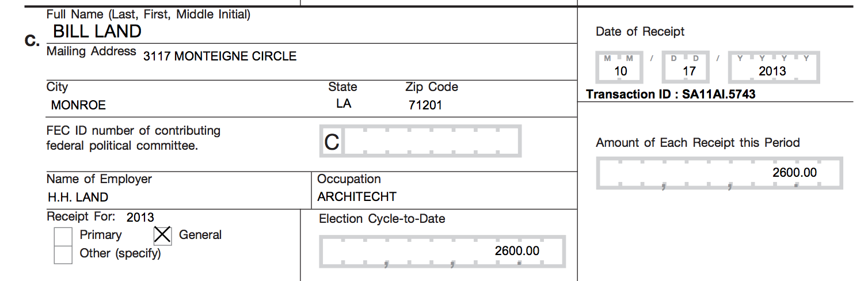This screenshot has height=281, width=868.
Task: Click the full name BILL LAND
Action: point(97,31)
